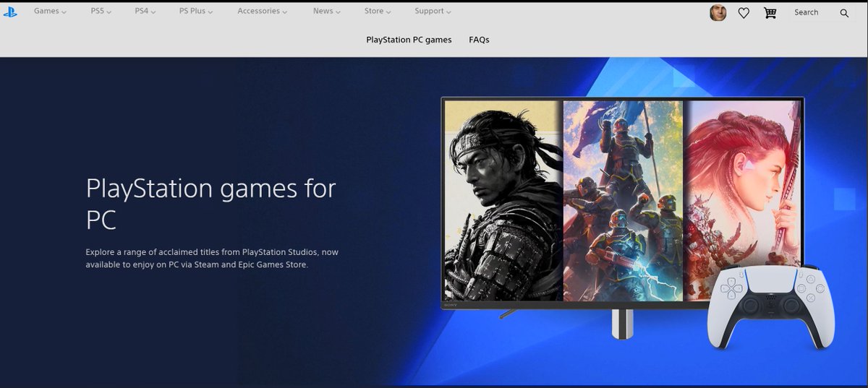868x388 pixels.
Task: Expand the Games dropdown menu
Action: coord(50,12)
